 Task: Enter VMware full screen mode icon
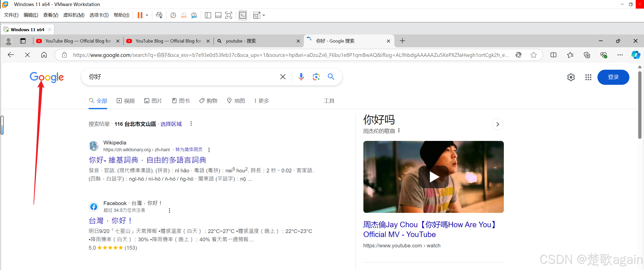click(229, 15)
